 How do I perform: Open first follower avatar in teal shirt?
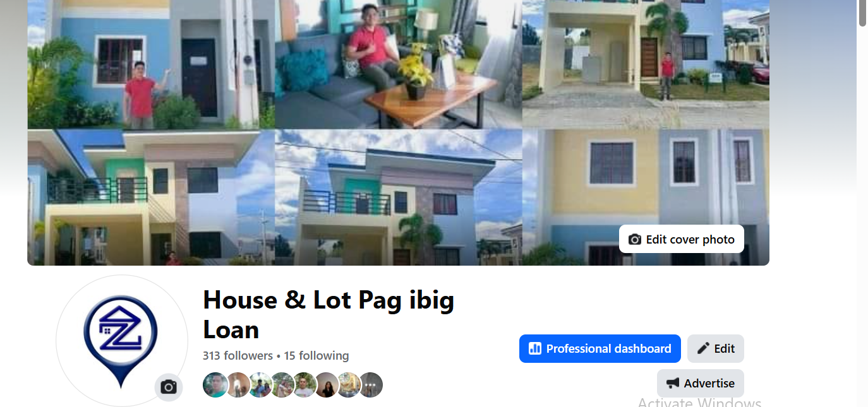(x=215, y=385)
